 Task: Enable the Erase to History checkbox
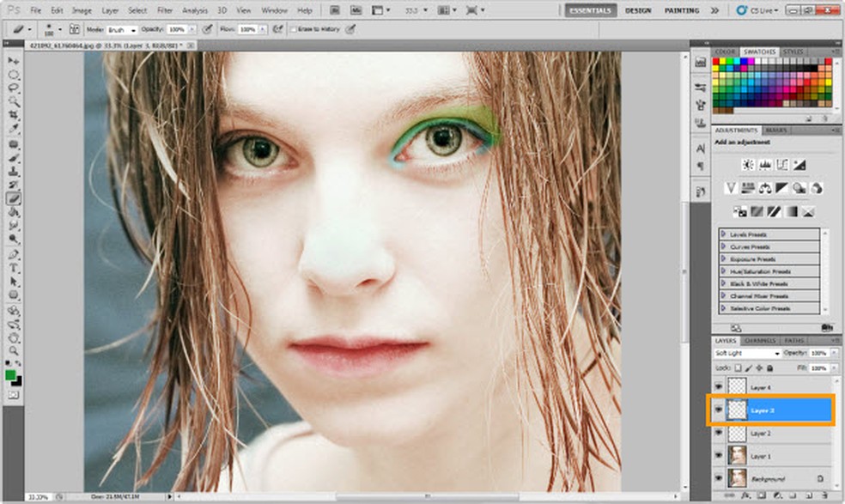tap(292, 29)
